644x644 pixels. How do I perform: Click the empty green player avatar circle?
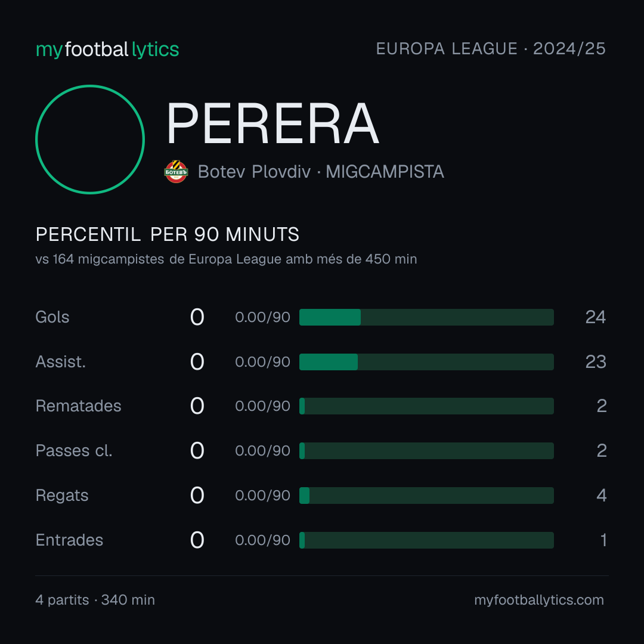click(90, 140)
